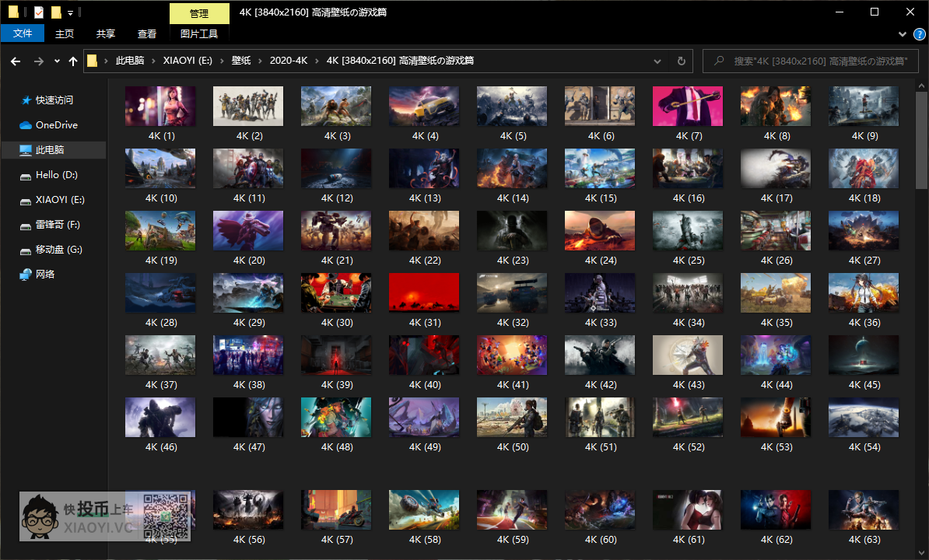Select the 4K (15) wallpaper thumbnail

pos(600,169)
